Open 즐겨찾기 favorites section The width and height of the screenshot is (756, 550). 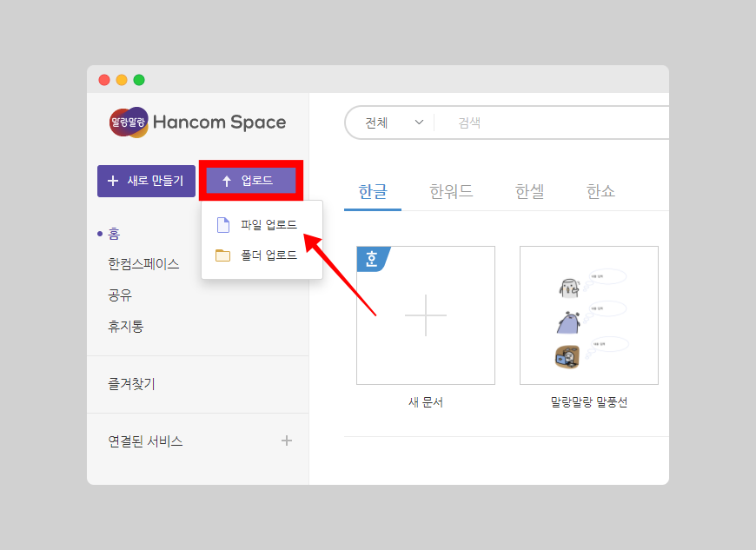pos(131,384)
